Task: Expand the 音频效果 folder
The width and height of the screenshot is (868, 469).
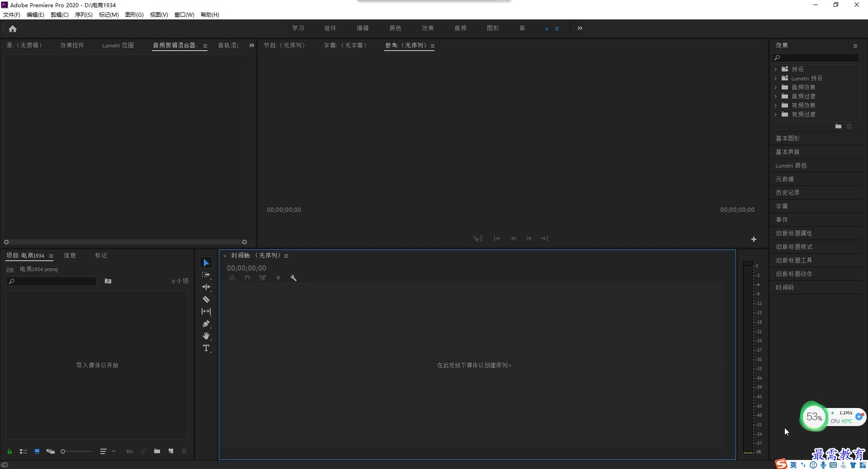Action: [x=776, y=87]
